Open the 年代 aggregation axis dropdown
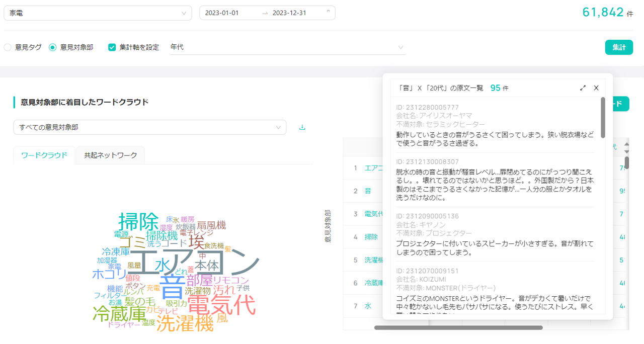The width and height of the screenshot is (644, 344). (x=287, y=47)
